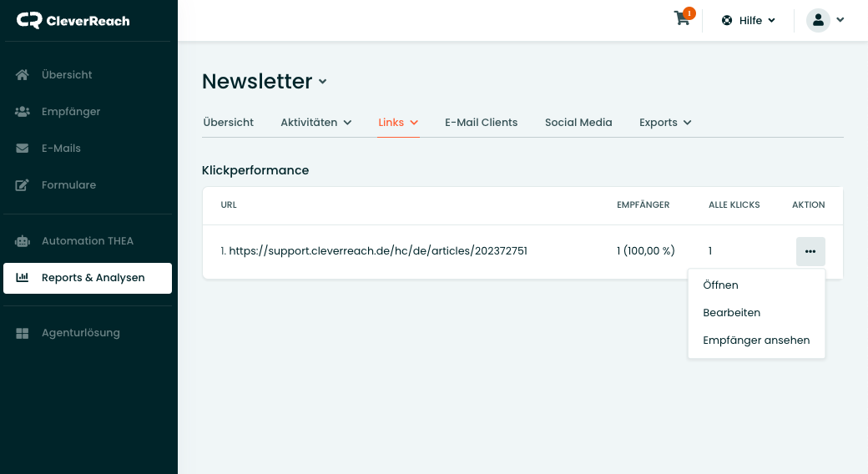Click the CleverReach logo
Image resolution: width=868 pixels, height=474 pixels.
pos(73,21)
